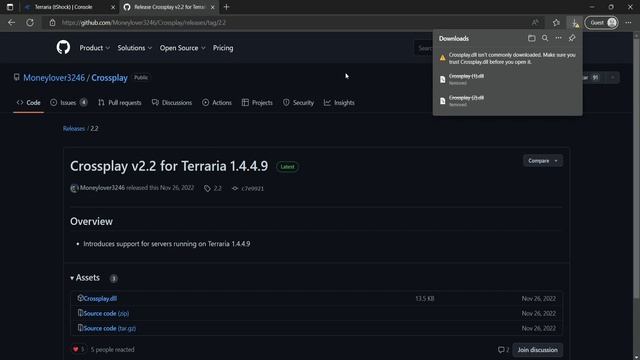The width and height of the screenshot is (640, 360).
Task: Click the browser address bar URL
Action: (144, 23)
